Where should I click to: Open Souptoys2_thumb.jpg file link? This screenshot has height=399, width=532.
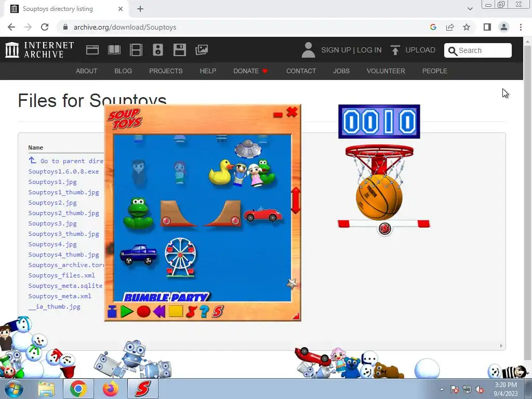63,213
